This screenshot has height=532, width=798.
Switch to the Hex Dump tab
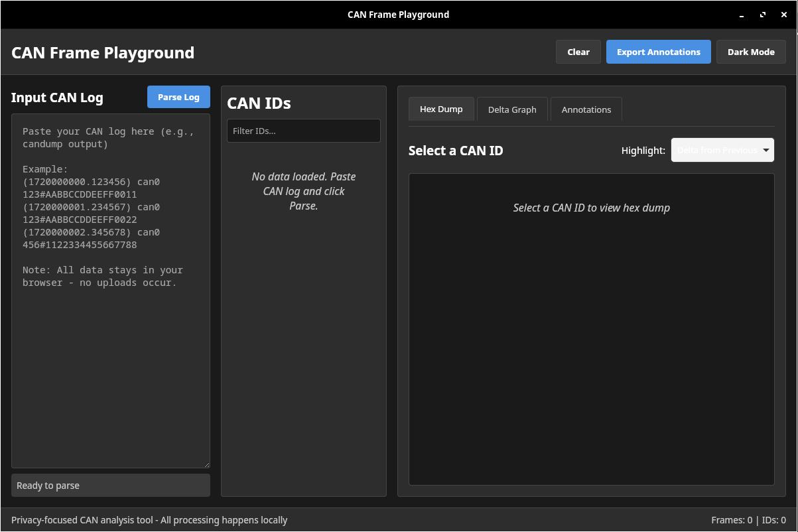(x=441, y=109)
